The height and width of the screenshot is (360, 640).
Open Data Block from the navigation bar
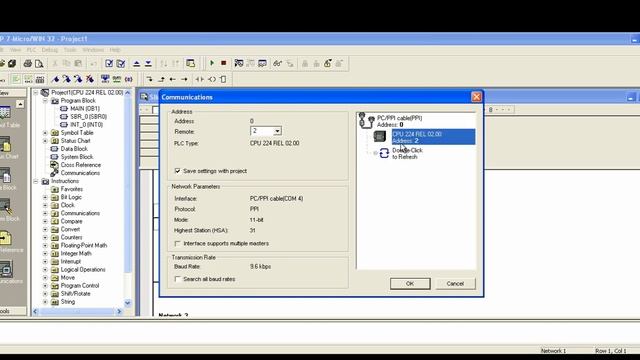[x=6, y=180]
